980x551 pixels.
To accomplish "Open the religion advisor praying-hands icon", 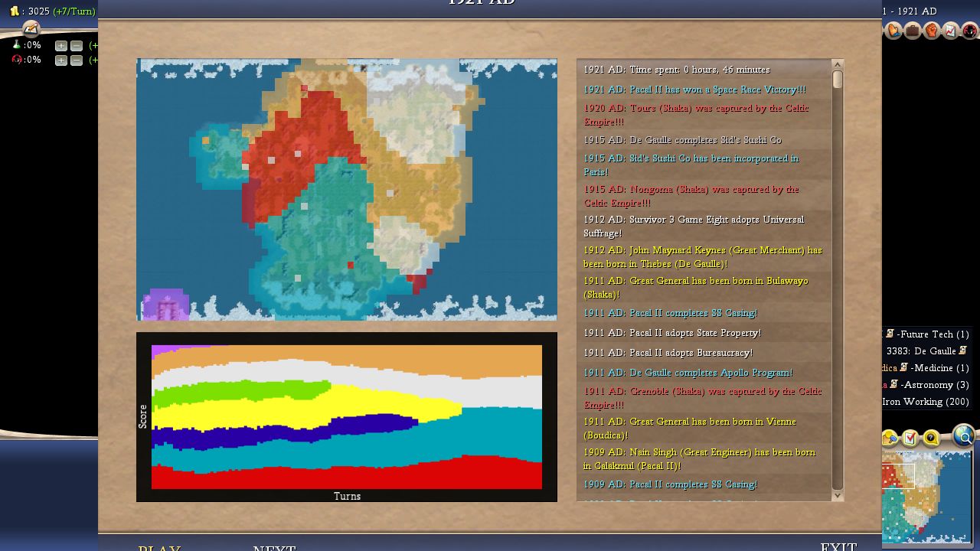I will 894,31.
